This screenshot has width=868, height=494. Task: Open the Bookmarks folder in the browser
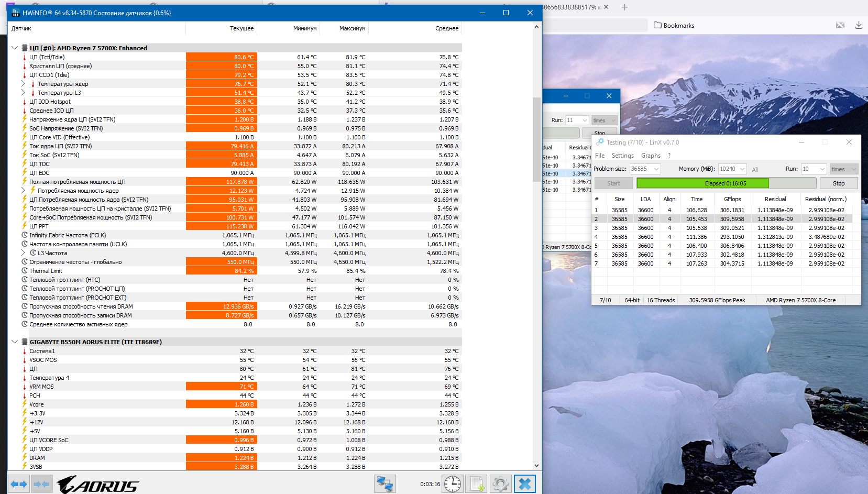coord(674,25)
